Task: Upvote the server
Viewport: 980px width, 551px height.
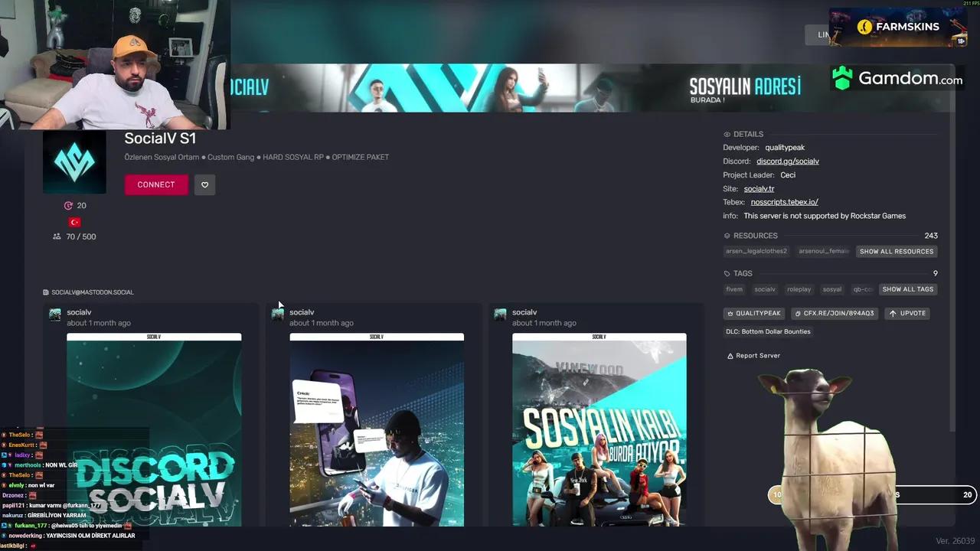Action: 907,313
